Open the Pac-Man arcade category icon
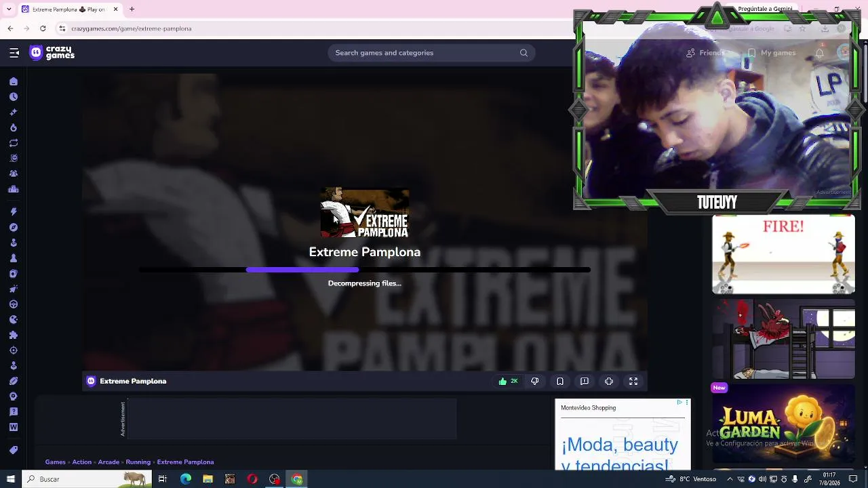868x488 pixels. coord(14,320)
